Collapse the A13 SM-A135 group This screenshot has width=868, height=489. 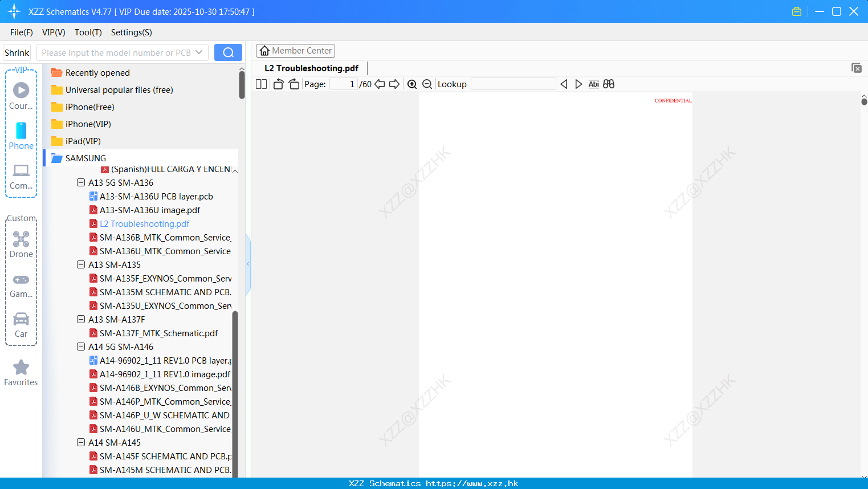(81, 265)
